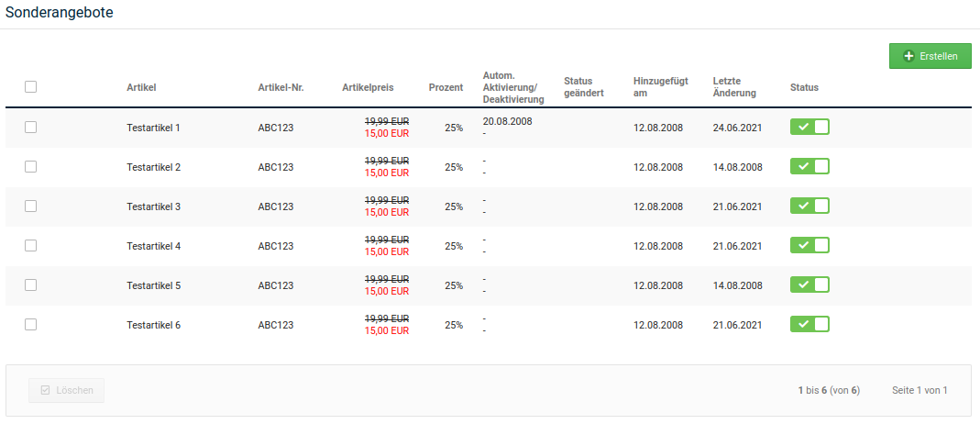Select the checkbox for Testartikel 1
Image resolution: width=980 pixels, height=424 pixels.
coord(30,128)
